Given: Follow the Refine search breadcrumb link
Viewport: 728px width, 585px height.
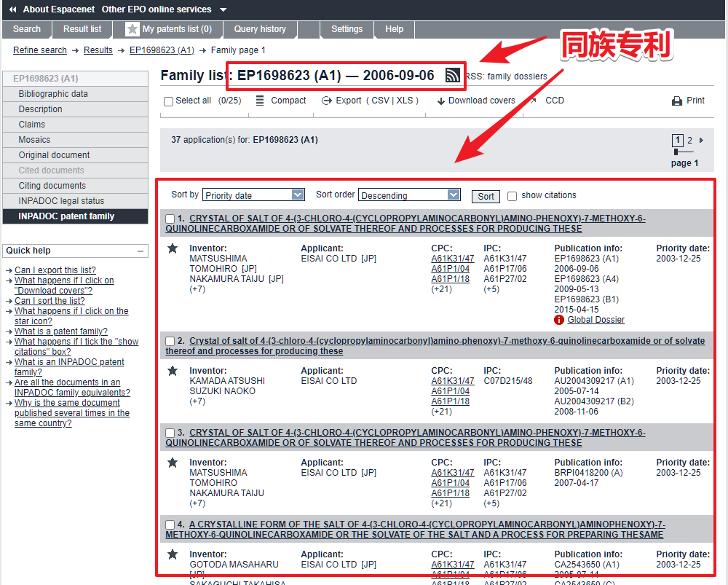Looking at the screenshot, I should [x=40, y=50].
